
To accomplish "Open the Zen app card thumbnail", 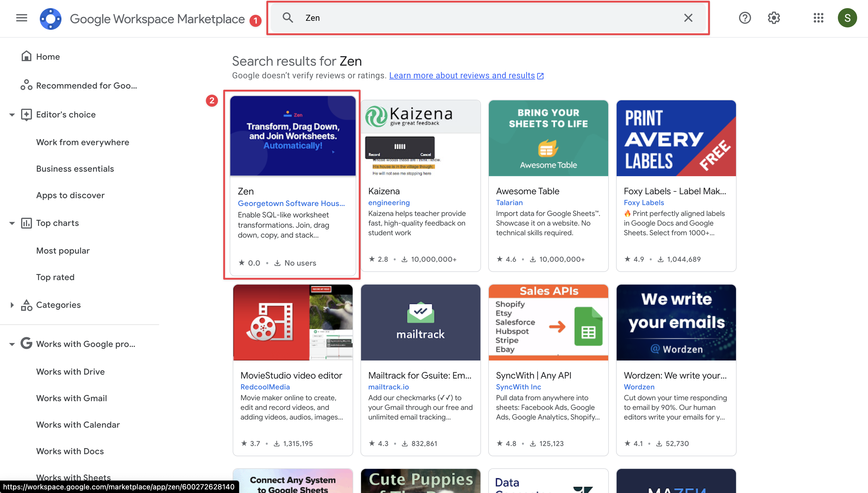I will (x=293, y=136).
